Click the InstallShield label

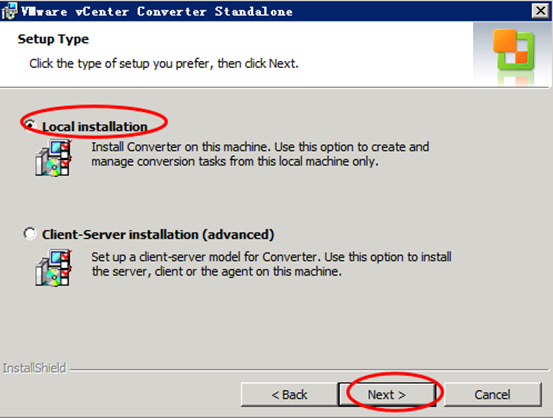(35, 368)
